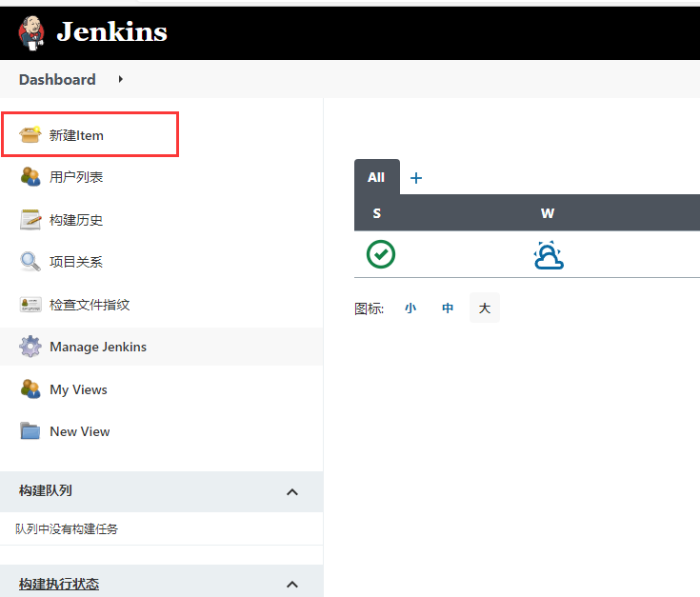Click the green success status icon

(x=381, y=254)
